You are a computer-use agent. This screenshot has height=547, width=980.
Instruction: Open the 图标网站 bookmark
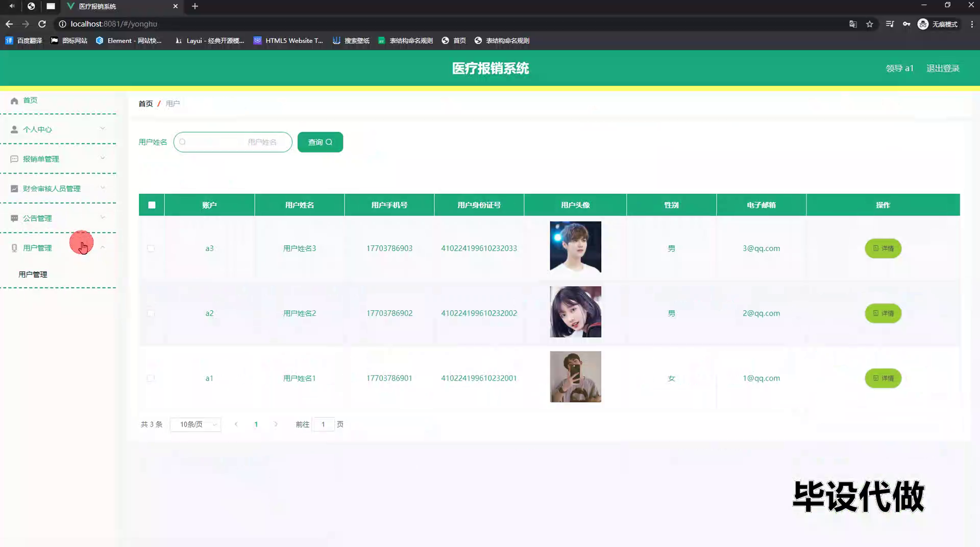coord(69,40)
